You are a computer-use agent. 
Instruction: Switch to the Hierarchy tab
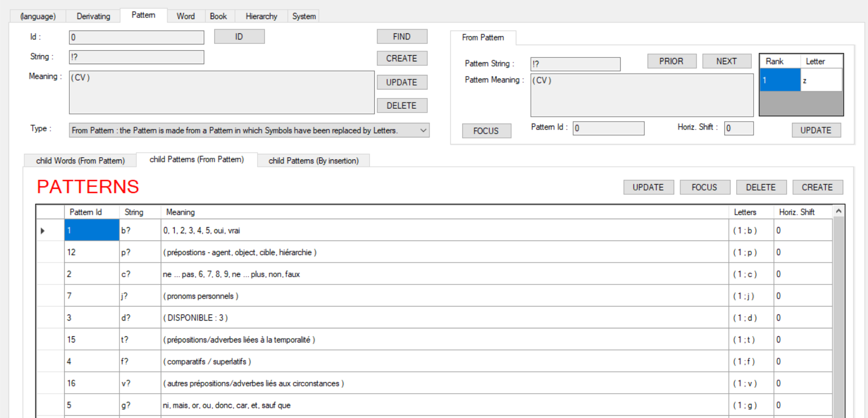260,16
